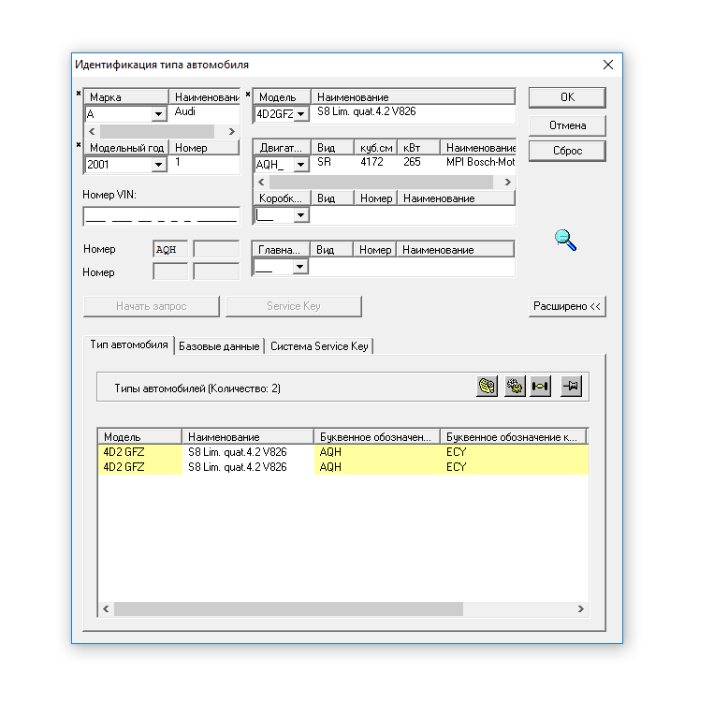Expand the Двигатель dropdown showing AQH
Screen dimensions: 728x703
coord(300,165)
